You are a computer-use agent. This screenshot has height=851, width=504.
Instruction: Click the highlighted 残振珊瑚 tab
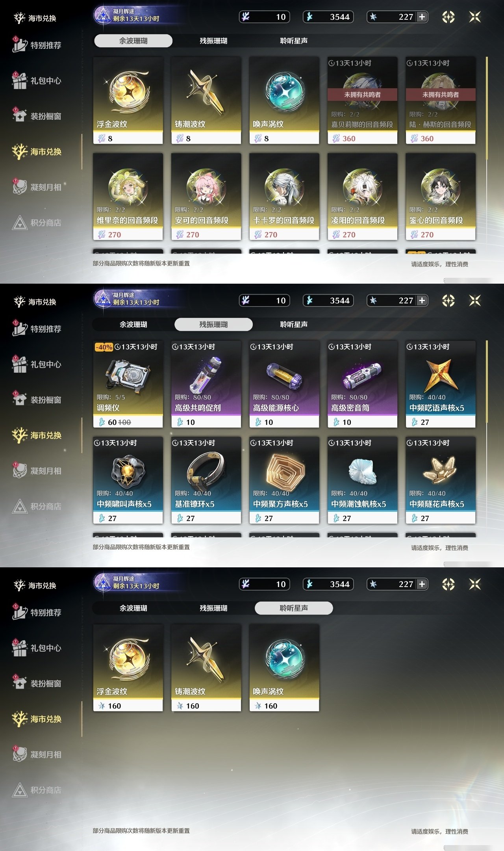[x=213, y=324]
